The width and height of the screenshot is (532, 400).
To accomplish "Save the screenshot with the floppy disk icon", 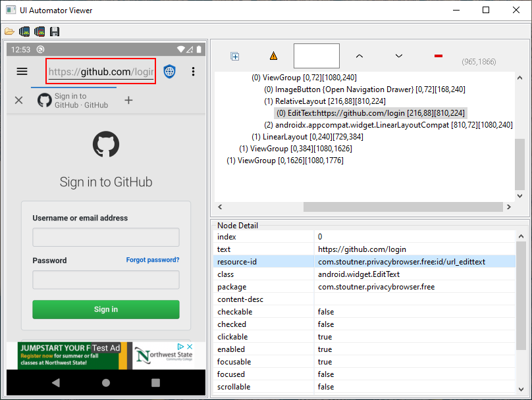I will coord(55,32).
